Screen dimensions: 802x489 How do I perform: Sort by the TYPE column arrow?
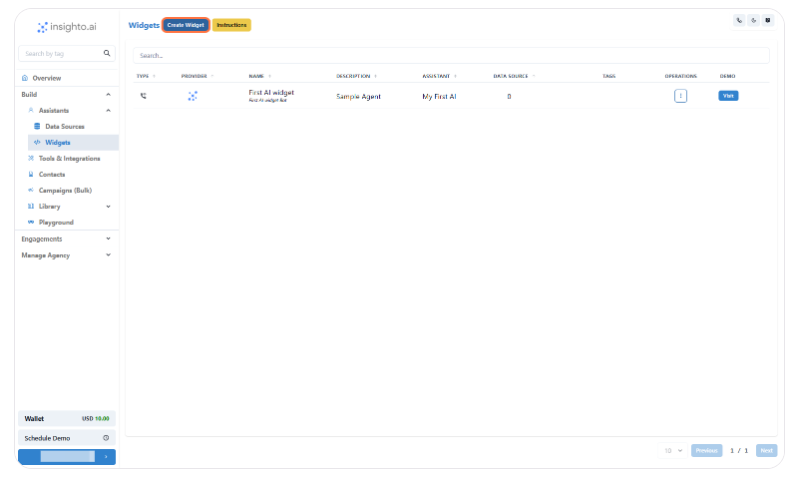[x=154, y=76]
